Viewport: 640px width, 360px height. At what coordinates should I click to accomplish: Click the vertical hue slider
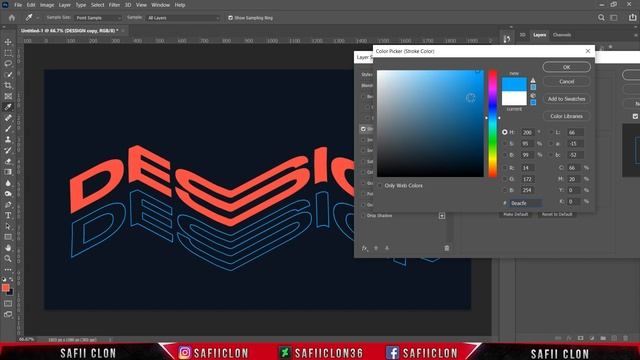[493, 123]
